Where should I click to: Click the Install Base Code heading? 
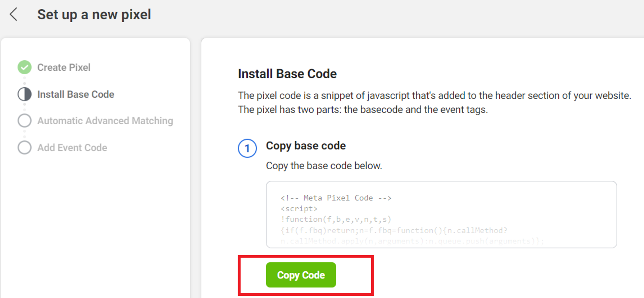point(287,74)
